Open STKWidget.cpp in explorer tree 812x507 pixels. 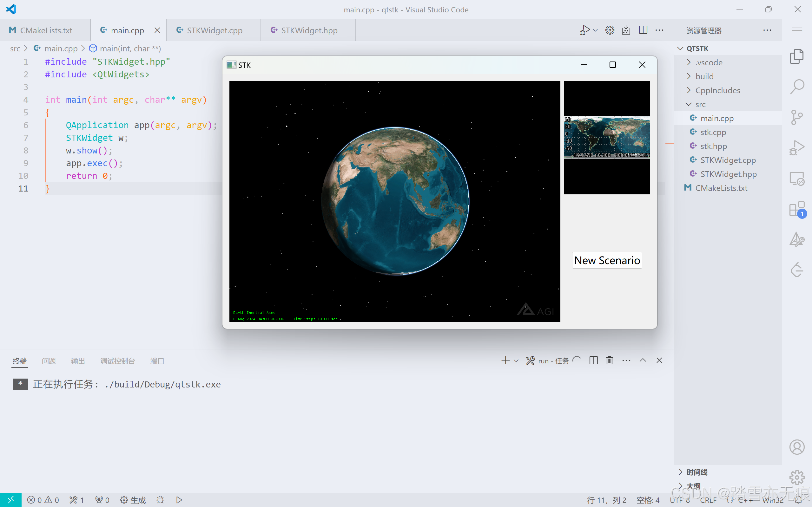pyautogui.click(x=728, y=160)
